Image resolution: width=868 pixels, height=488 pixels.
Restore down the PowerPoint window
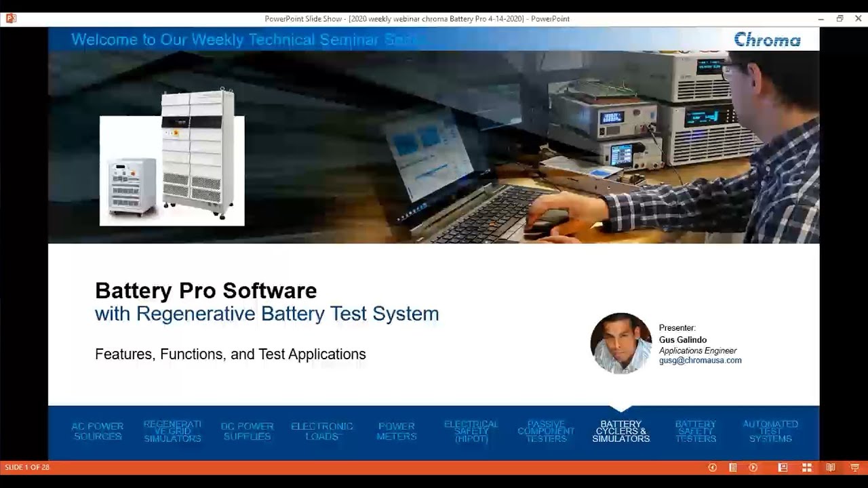(840, 18)
